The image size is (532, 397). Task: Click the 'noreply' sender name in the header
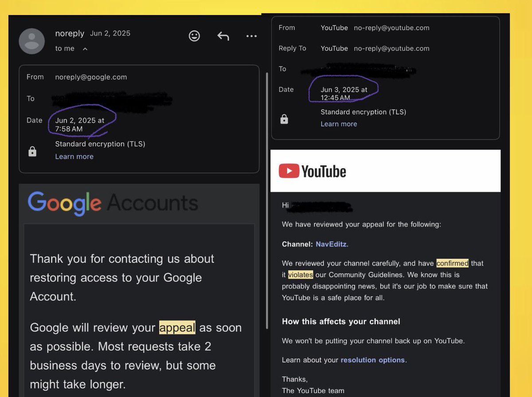[70, 33]
